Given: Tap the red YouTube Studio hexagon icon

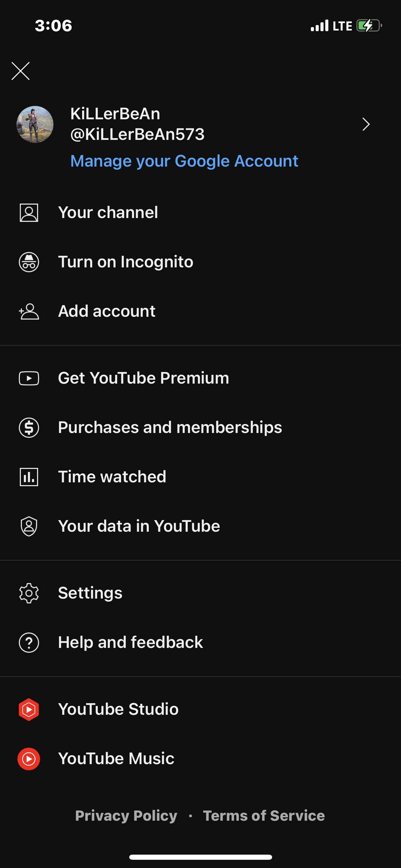Looking at the screenshot, I should click(29, 709).
